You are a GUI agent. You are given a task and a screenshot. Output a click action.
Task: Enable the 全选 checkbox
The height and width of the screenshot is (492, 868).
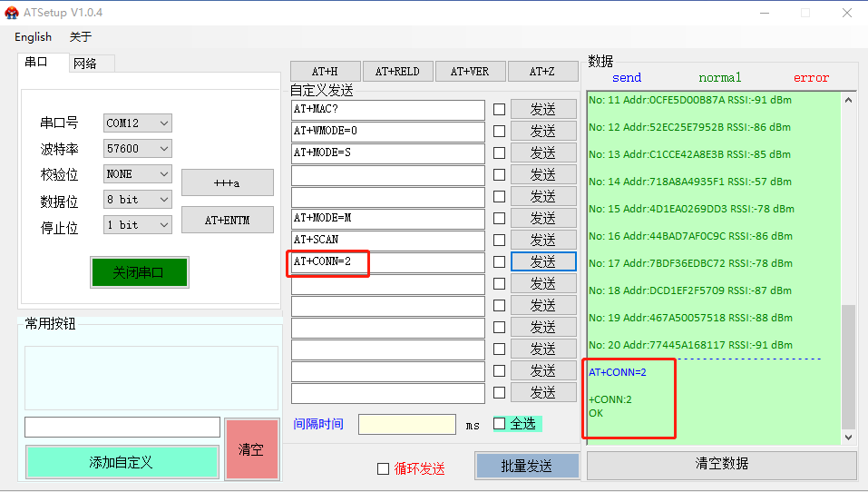[500, 423]
